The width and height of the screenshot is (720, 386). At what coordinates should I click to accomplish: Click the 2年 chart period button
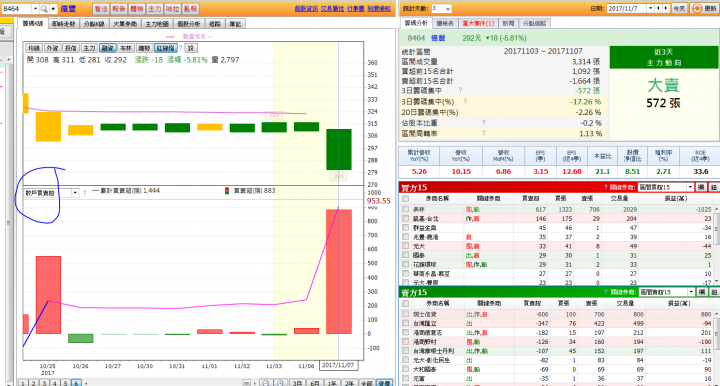349,383
